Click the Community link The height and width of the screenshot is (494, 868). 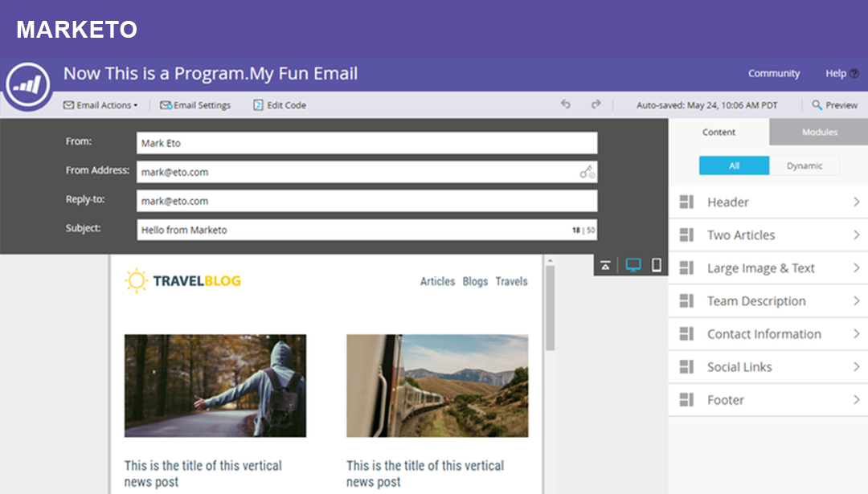(773, 73)
